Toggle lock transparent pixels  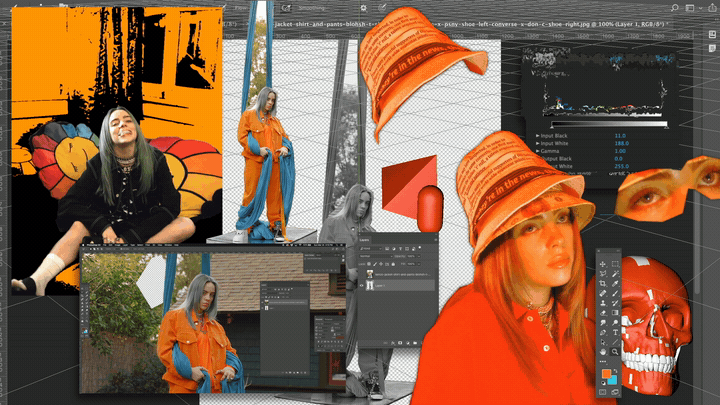(369, 264)
